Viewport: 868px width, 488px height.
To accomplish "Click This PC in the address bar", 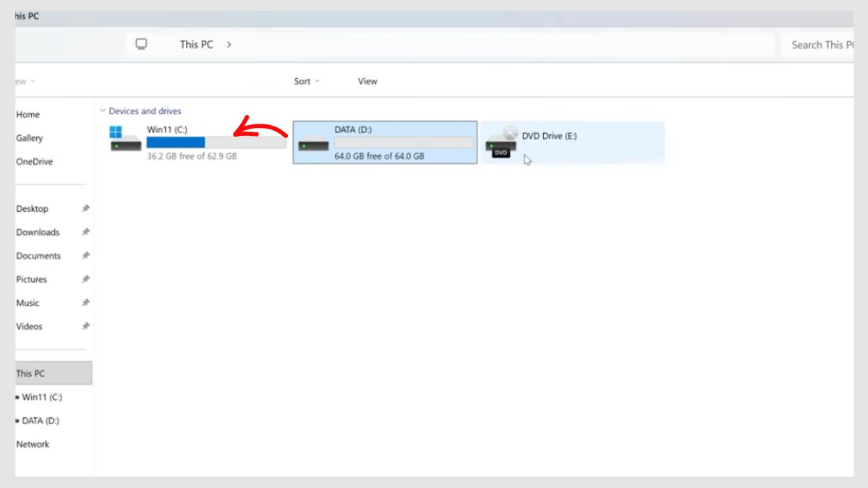I will pos(197,44).
